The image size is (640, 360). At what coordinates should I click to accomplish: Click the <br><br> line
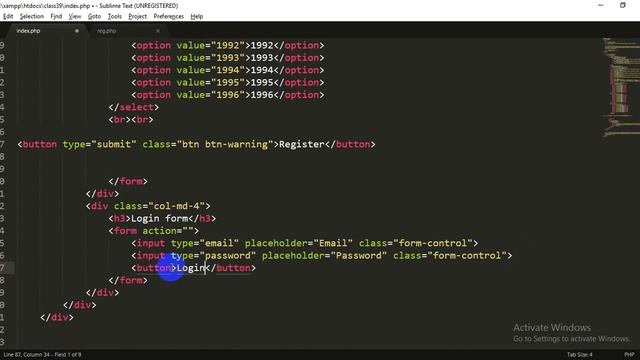(131, 120)
